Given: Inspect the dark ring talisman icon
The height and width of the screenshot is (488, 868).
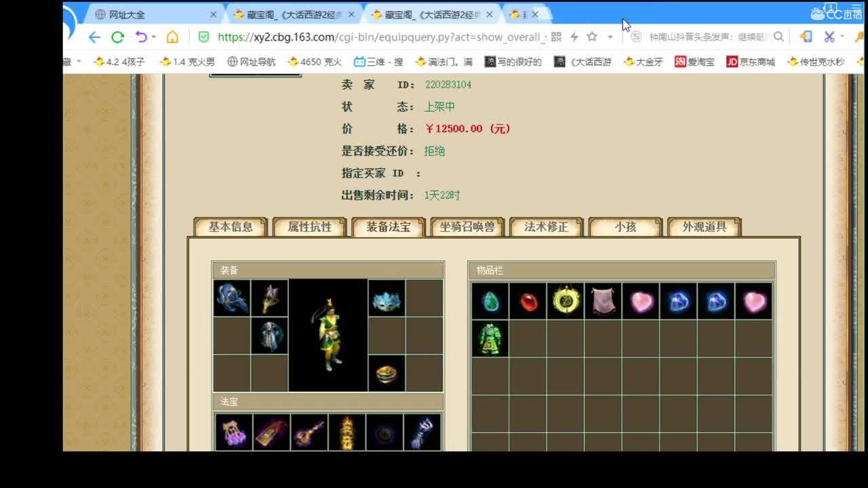Looking at the screenshot, I should click(x=384, y=432).
